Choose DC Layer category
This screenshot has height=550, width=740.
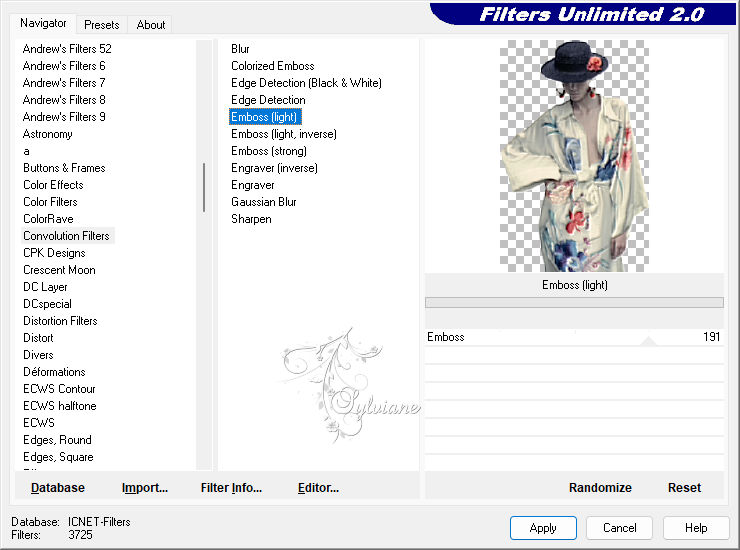[45, 287]
